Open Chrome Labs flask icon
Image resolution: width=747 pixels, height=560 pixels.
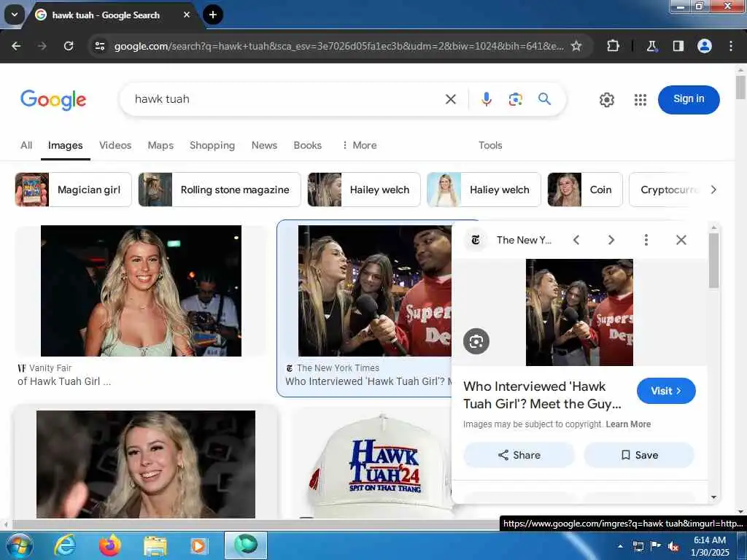(651, 46)
